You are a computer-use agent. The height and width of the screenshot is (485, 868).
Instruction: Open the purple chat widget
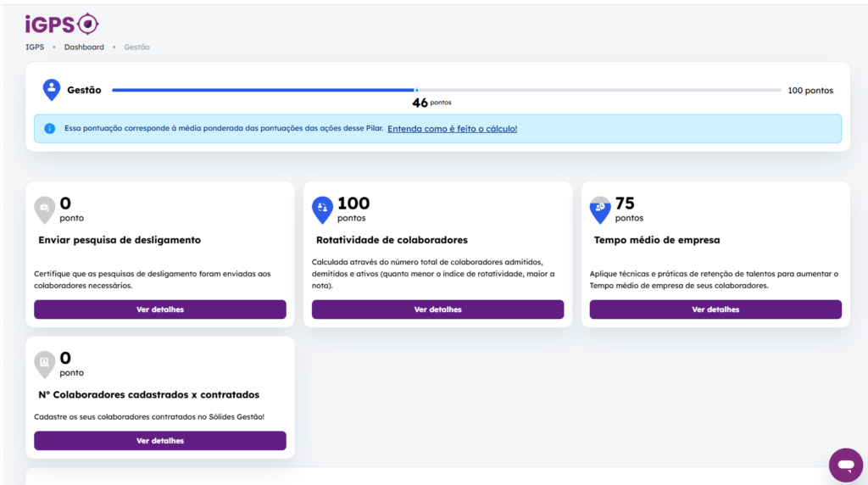[x=845, y=465]
